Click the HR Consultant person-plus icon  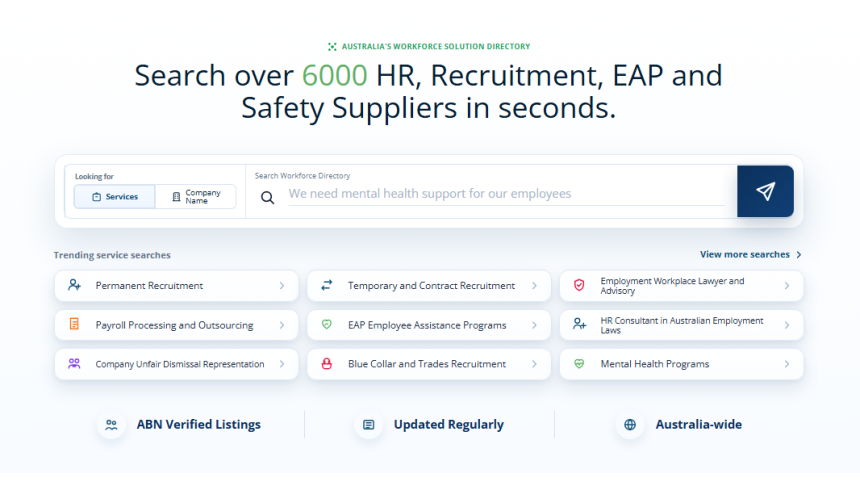point(579,324)
